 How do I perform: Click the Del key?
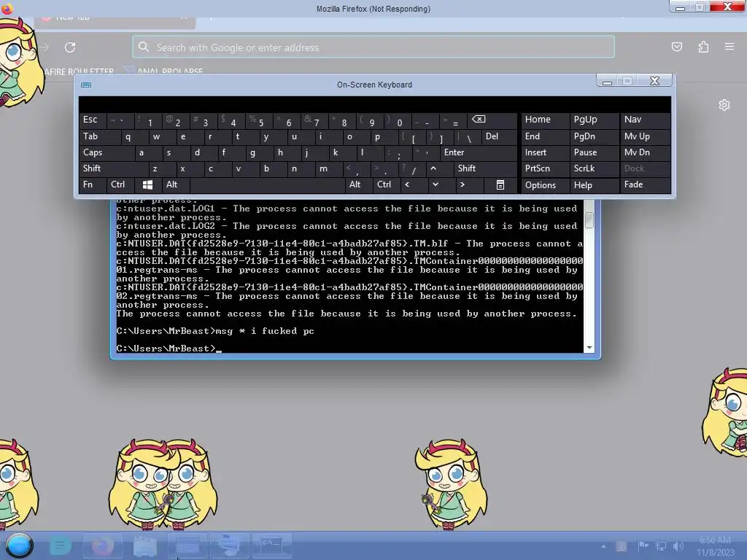click(x=499, y=136)
